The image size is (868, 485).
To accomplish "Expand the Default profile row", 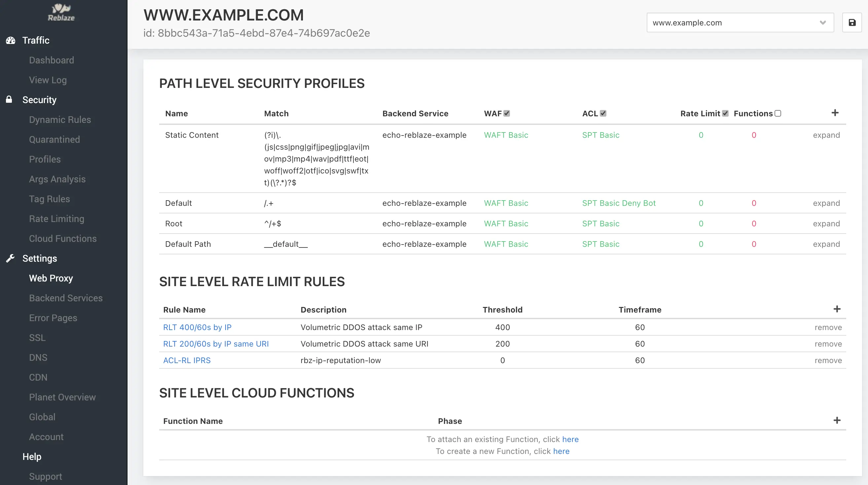I will pyautogui.click(x=826, y=203).
